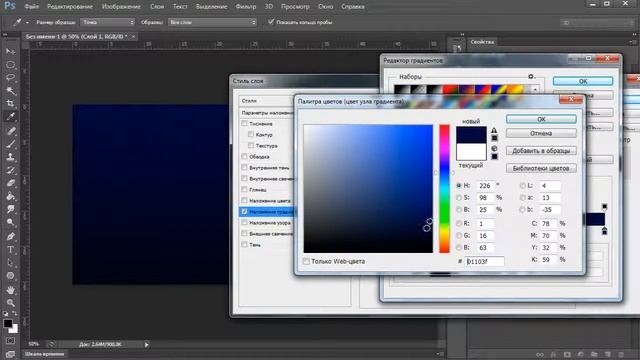This screenshot has height=360, width=640.
Task: Select the Type tool
Action: [x=10, y=249]
